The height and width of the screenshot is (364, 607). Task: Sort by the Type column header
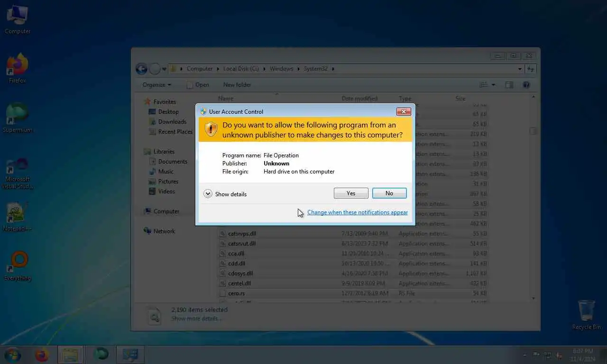(x=405, y=99)
